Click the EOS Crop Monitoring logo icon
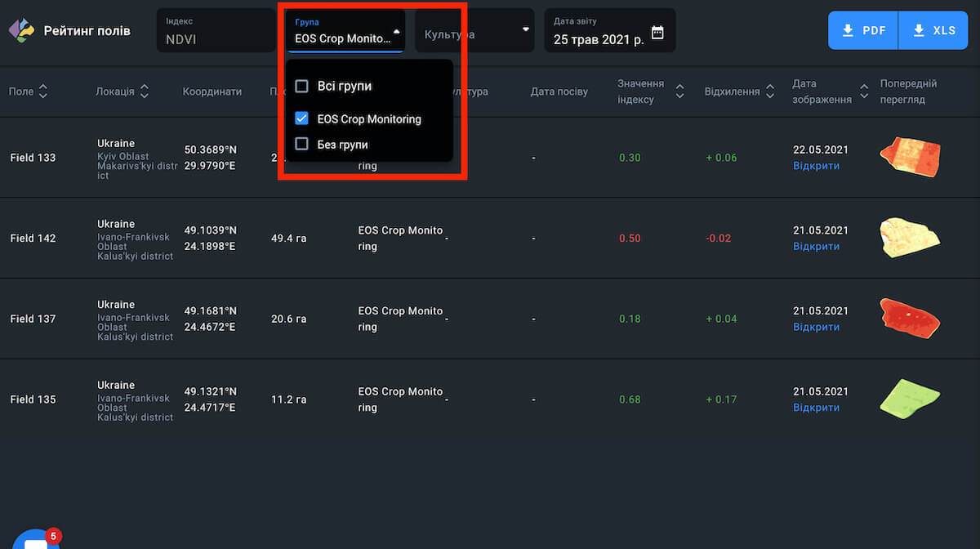This screenshot has width=980, height=549. point(21,30)
